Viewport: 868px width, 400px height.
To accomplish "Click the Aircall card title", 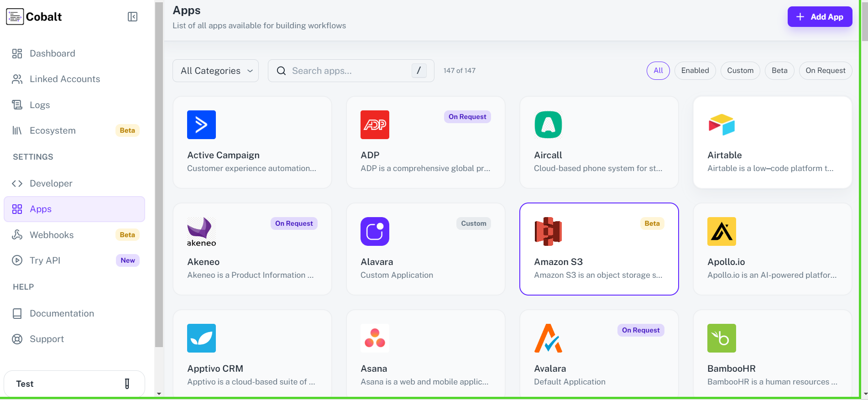I will pos(548,156).
